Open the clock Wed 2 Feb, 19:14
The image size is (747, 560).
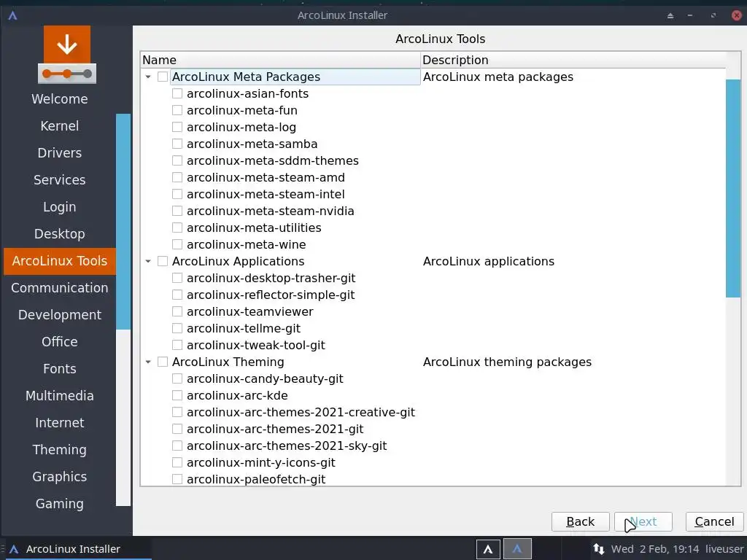[655, 549]
